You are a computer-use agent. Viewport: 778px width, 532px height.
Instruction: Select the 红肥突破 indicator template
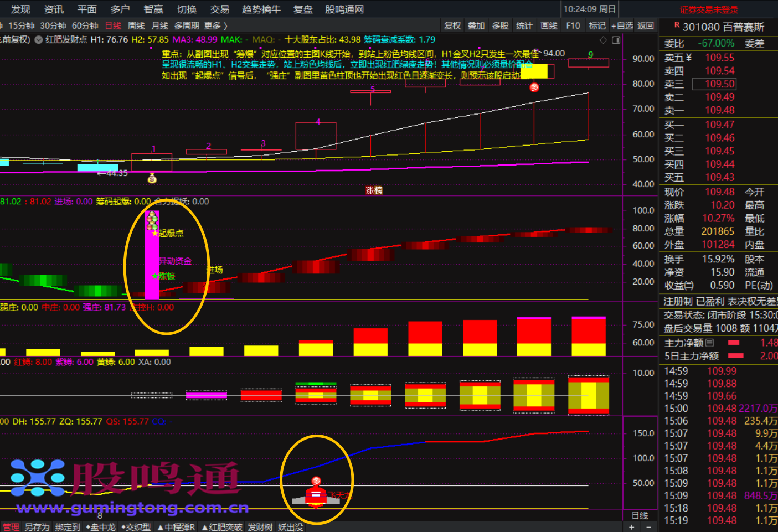(x=222, y=527)
